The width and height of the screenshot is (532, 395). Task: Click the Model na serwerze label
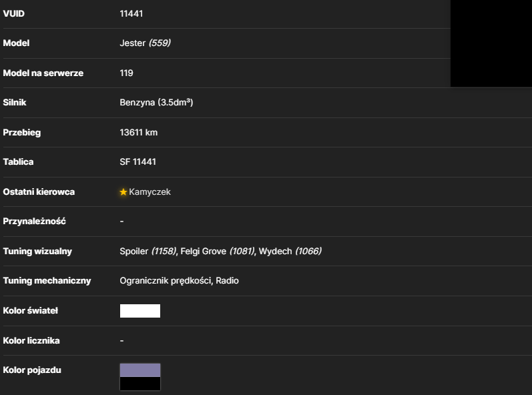tap(43, 73)
